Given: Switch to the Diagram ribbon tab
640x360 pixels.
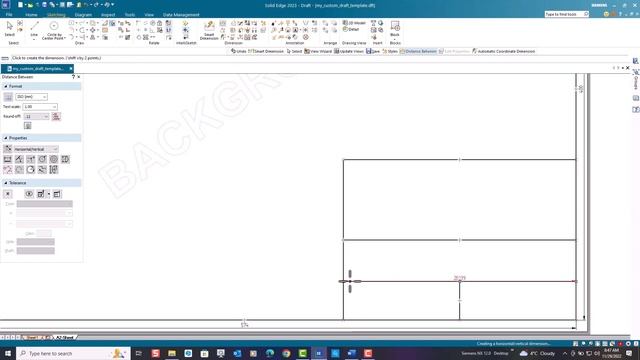Looking at the screenshot, I should pos(83,15).
